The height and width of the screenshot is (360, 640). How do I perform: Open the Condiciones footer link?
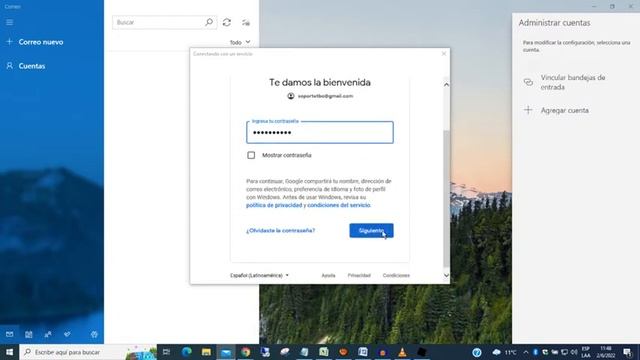pos(396,276)
